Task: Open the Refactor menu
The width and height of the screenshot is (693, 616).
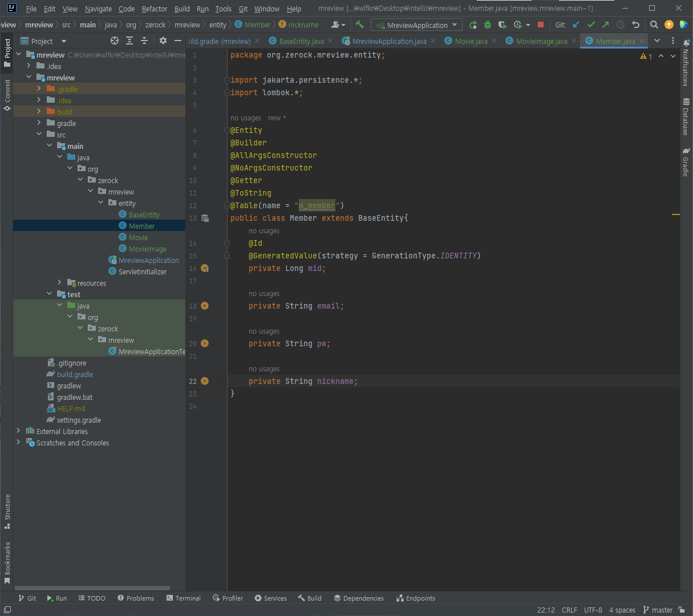Action: coord(155,9)
